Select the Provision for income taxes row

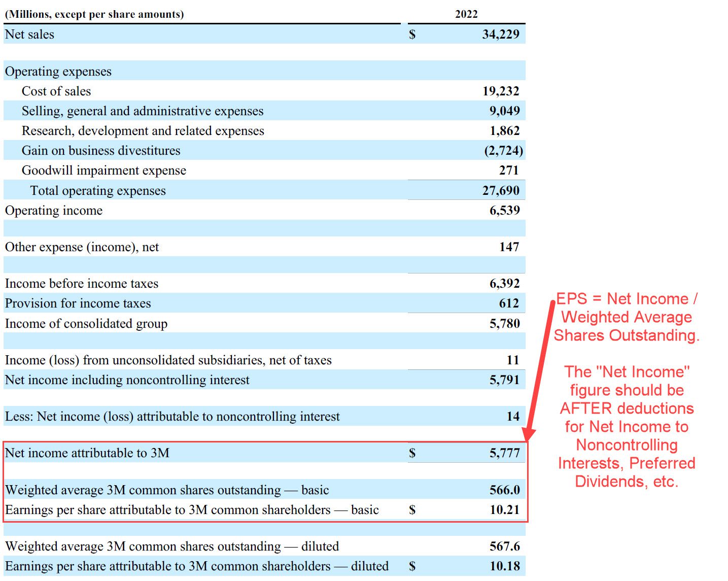tap(77, 303)
